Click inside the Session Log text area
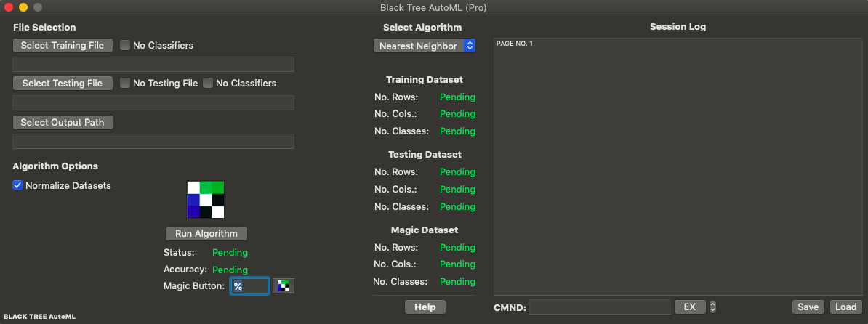Viewport: 868px width, 324px height. [x=676, y=167]
